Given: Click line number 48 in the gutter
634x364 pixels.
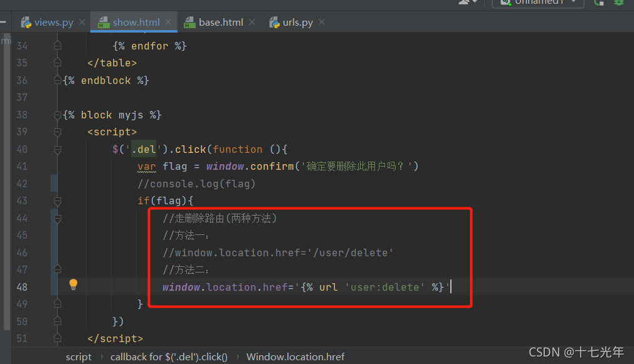Looking at the screenshot, I should (22, 287).
